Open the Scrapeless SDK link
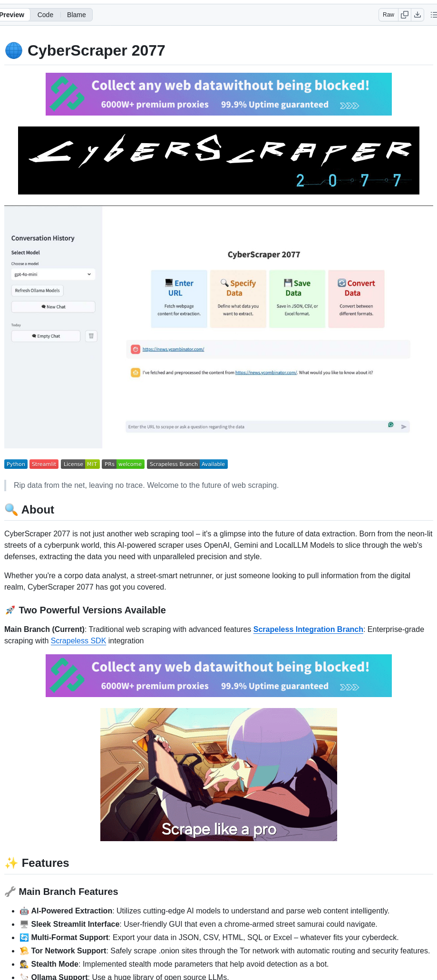Image resolution: width=437 pixels, height=980 pixels. pyautogui.click(x=78, y=640)
